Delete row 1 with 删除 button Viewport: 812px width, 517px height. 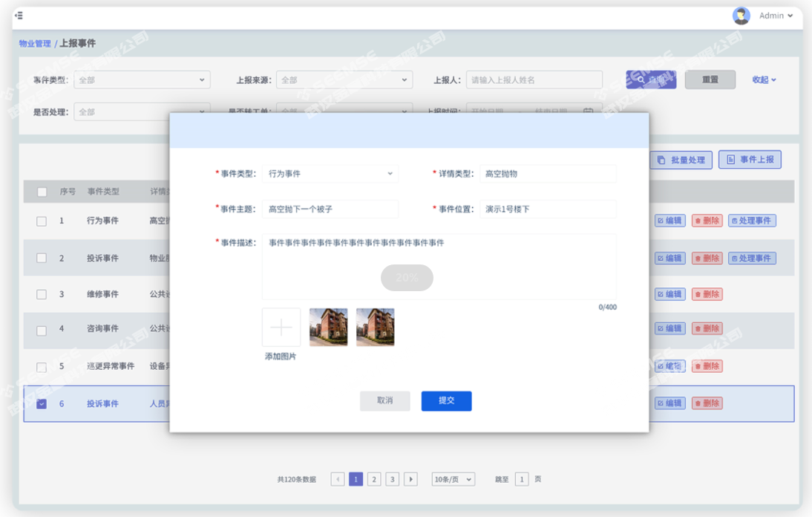point(707,221)
